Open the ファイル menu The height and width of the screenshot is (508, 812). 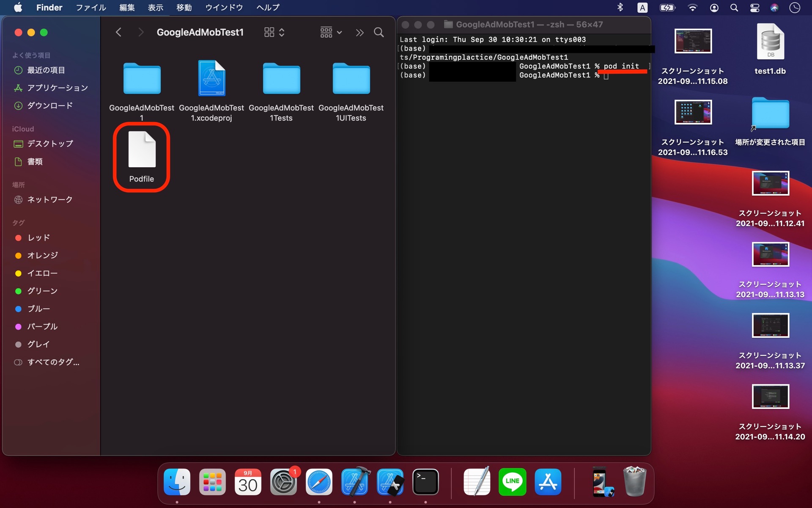point(91,8)
